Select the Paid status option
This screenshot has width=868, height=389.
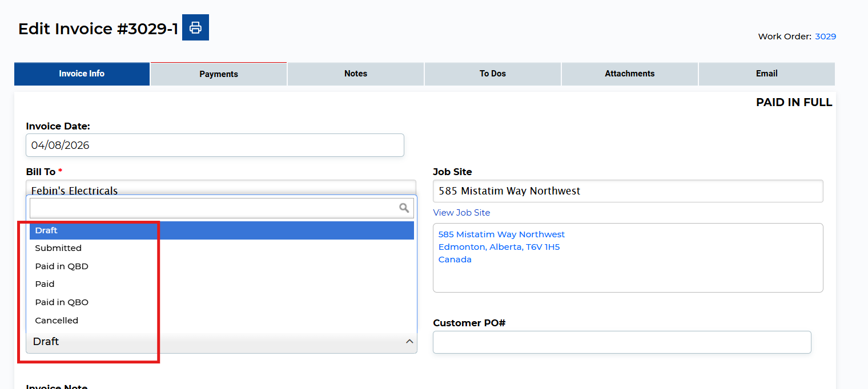pos(45,284)
